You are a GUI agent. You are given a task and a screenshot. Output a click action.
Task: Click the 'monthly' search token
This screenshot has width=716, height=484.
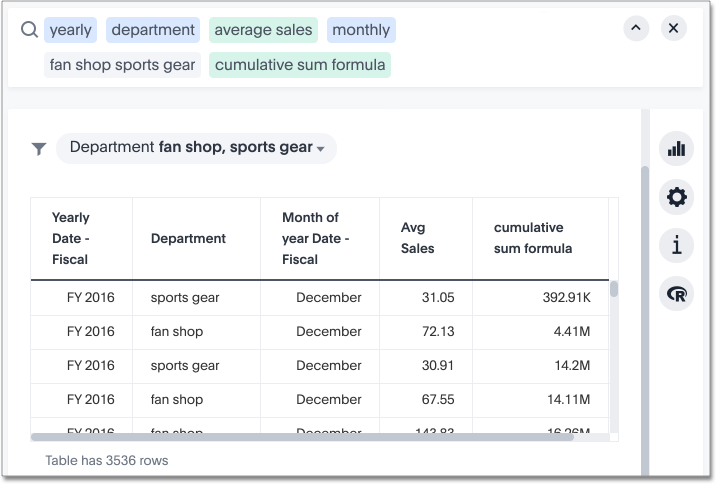361,30
